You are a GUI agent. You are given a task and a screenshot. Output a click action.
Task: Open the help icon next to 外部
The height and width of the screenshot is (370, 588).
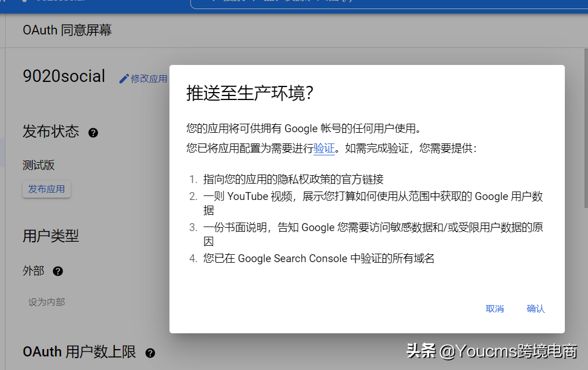[x=58, y=271]
